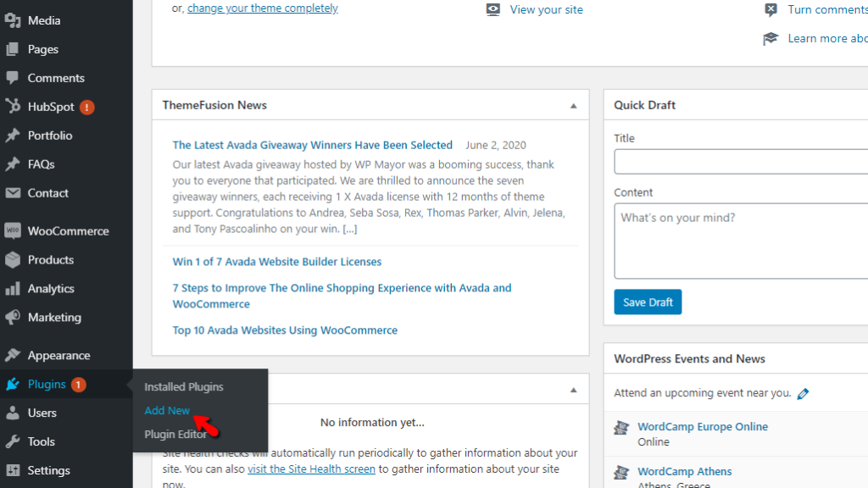Click the Media sidebar icon

pos(13,20)
